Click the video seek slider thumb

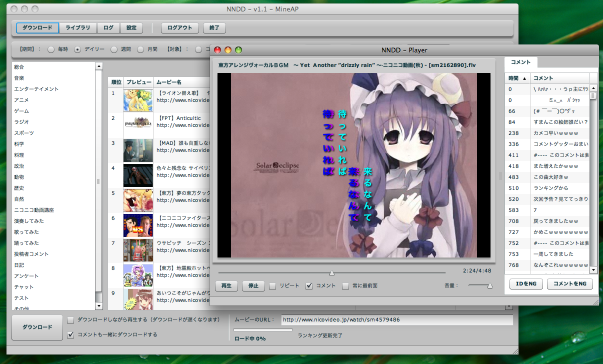point(331,273)
